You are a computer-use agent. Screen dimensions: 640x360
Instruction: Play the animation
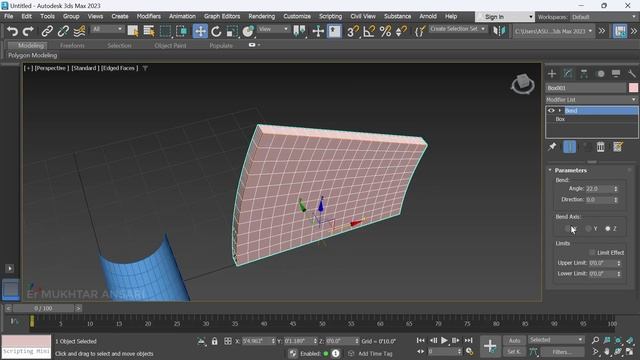click(444, 340)
